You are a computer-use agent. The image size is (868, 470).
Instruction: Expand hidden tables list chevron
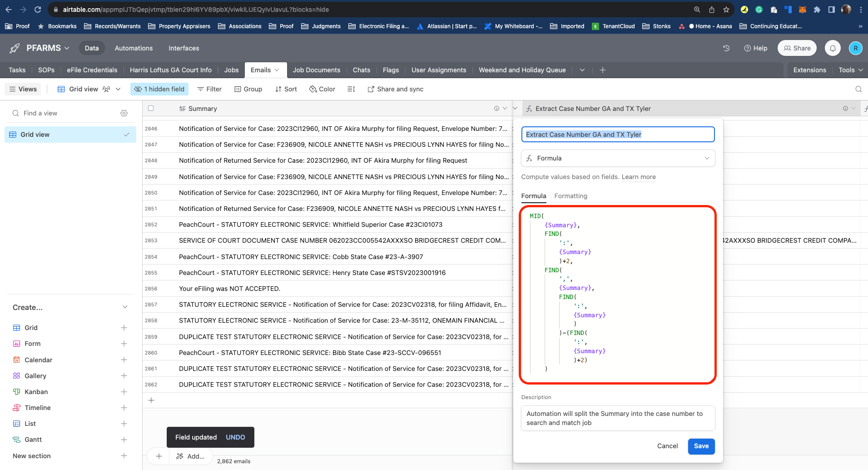[582, 70]
